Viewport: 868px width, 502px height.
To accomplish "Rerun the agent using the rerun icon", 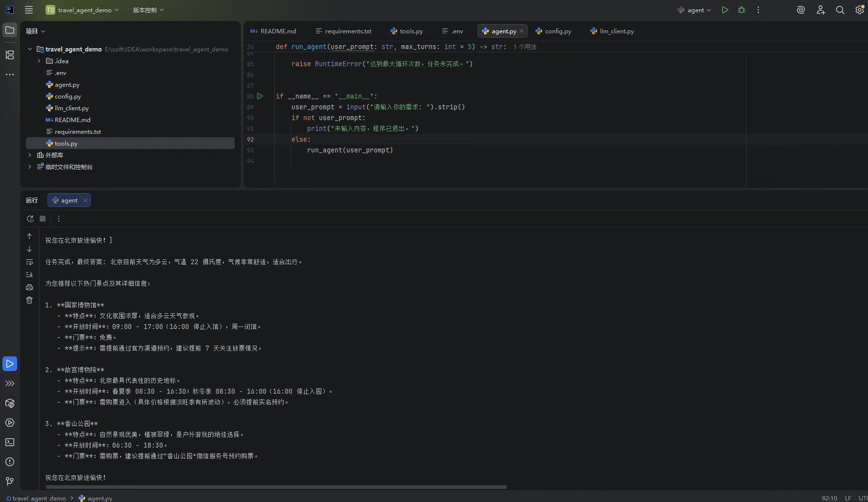I will (30, 219).
